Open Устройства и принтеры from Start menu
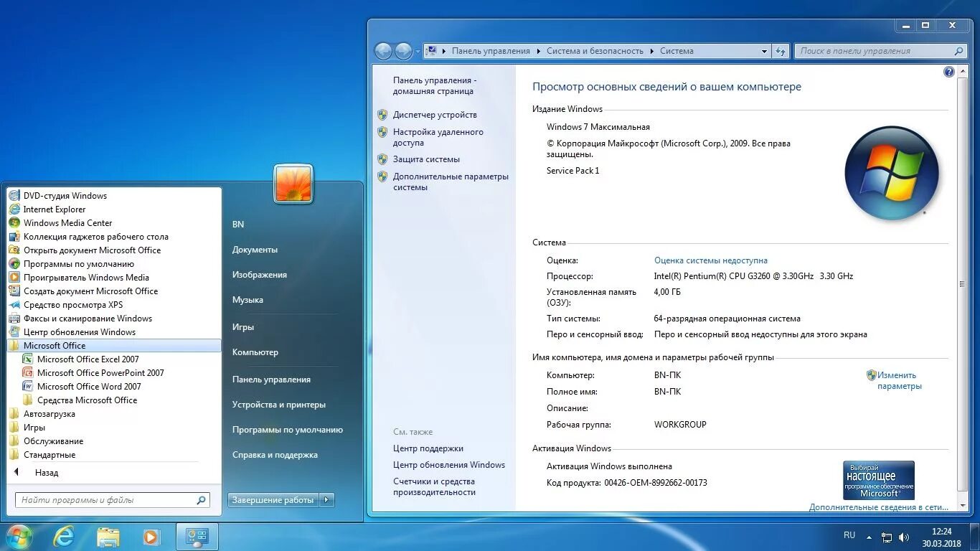 pyautogui.click(x=279, y=405)
